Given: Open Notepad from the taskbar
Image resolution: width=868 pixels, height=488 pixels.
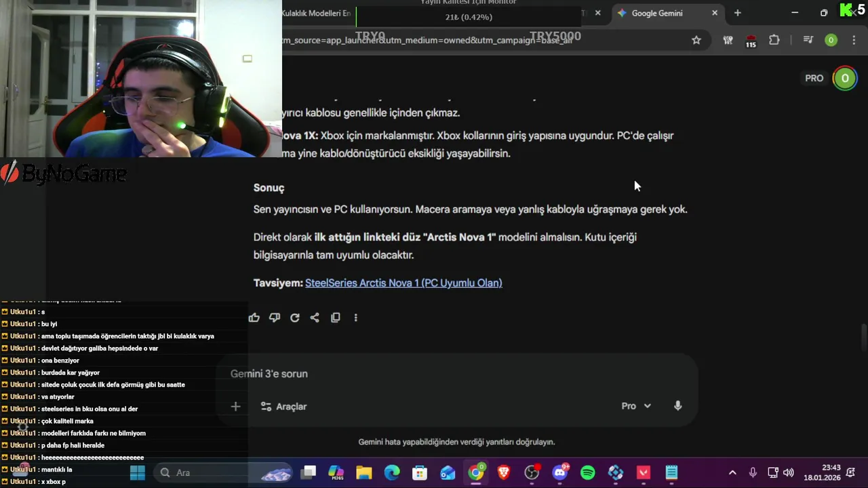Looking at the screenshot, I should [671, 472].
